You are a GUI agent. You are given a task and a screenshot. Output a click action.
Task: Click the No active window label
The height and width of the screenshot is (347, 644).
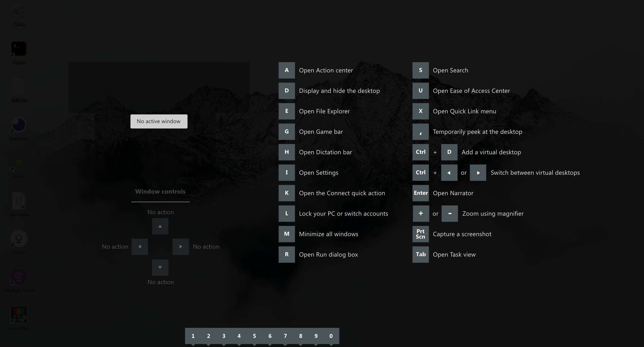pyautogui.click(x=159, y=121)
